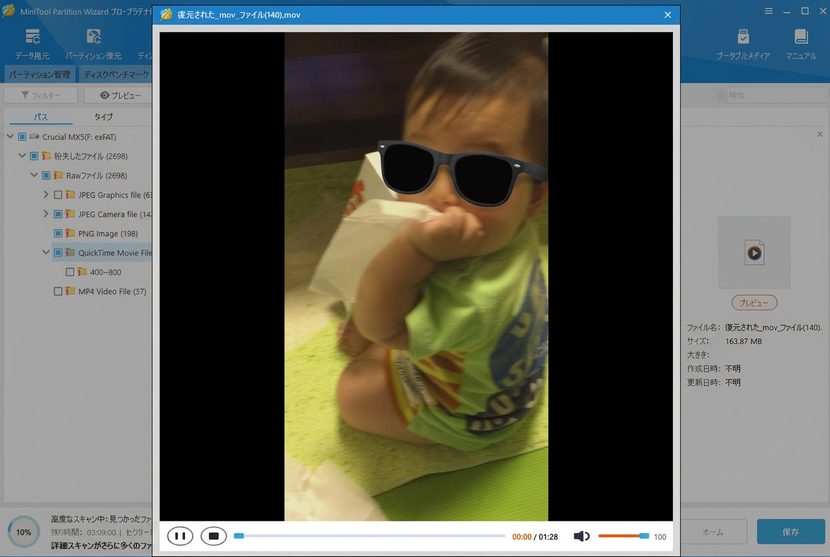Screen dimensions: 830x557
Task: Click the Crucial MX5 drive icon
Action: pyautogui.click(x=34, y=137)
